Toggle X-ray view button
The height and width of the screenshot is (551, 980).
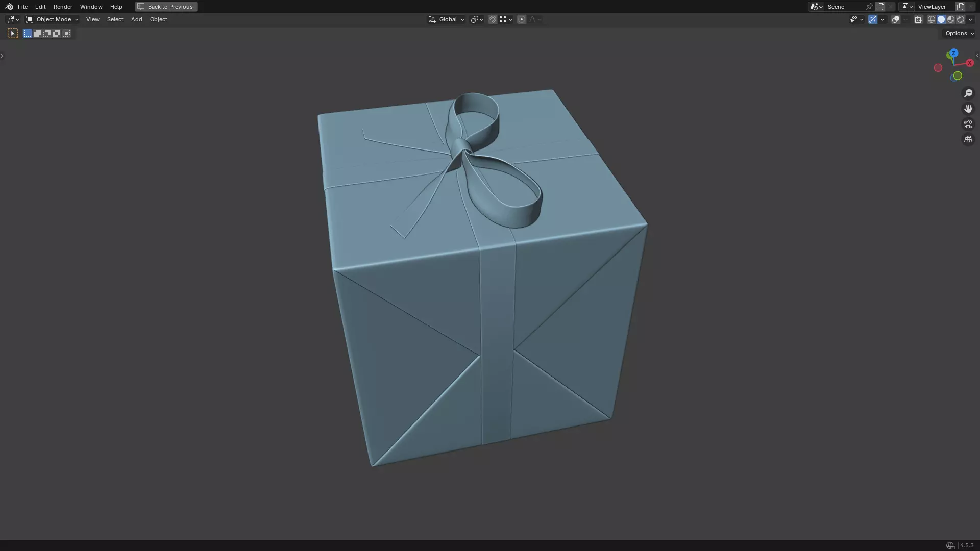pyautogui.click(x=918, y=19)
